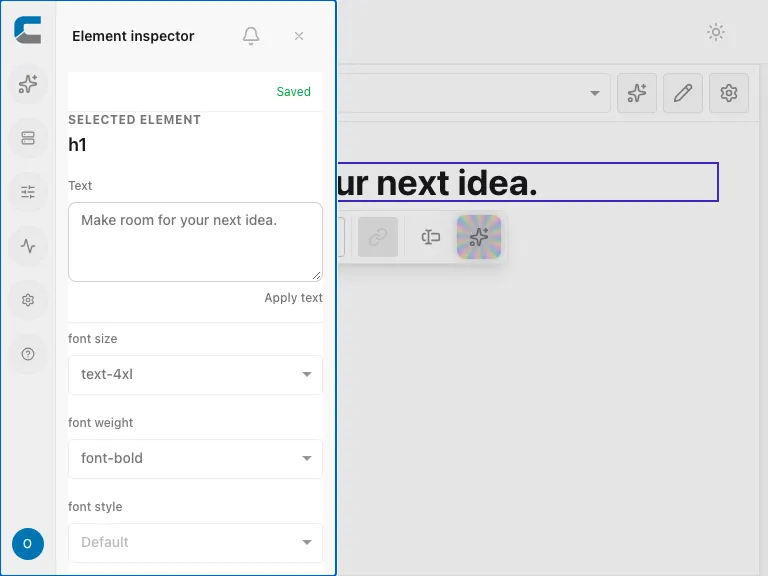
Task: Open notifications bell in Element inspector
Action: 251,36
